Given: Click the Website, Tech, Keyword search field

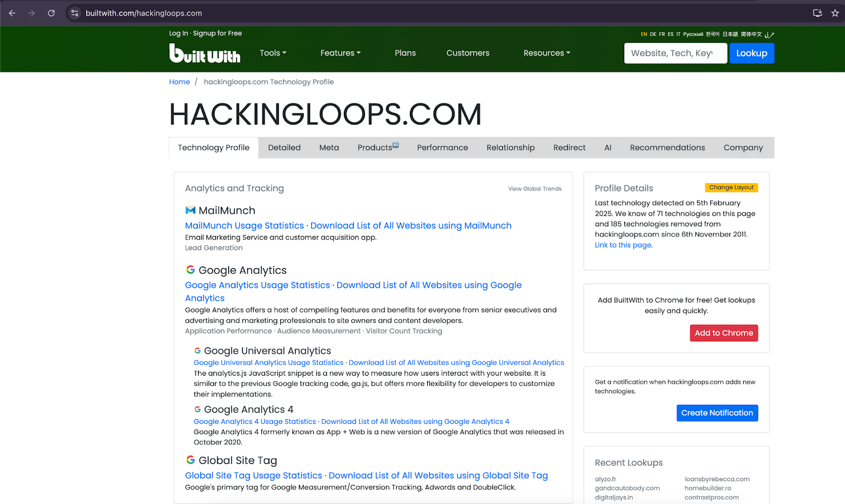Looking at the screenshot, I should click(x=675, y=53).
